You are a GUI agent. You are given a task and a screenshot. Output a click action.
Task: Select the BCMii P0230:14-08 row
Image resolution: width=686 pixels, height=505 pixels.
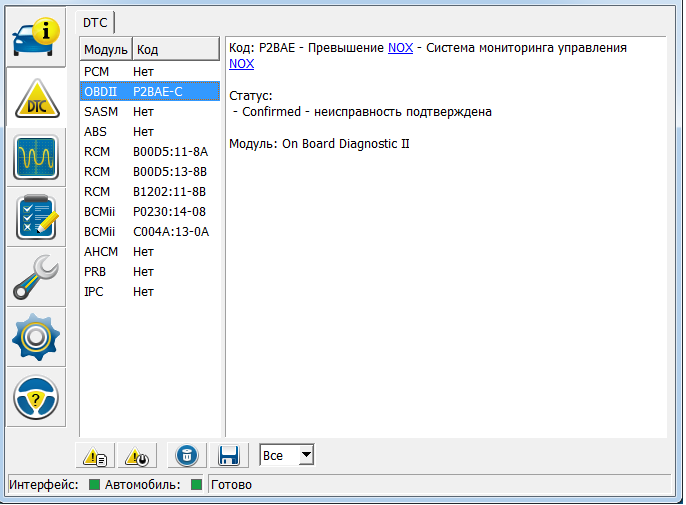[x=150, y=211]
